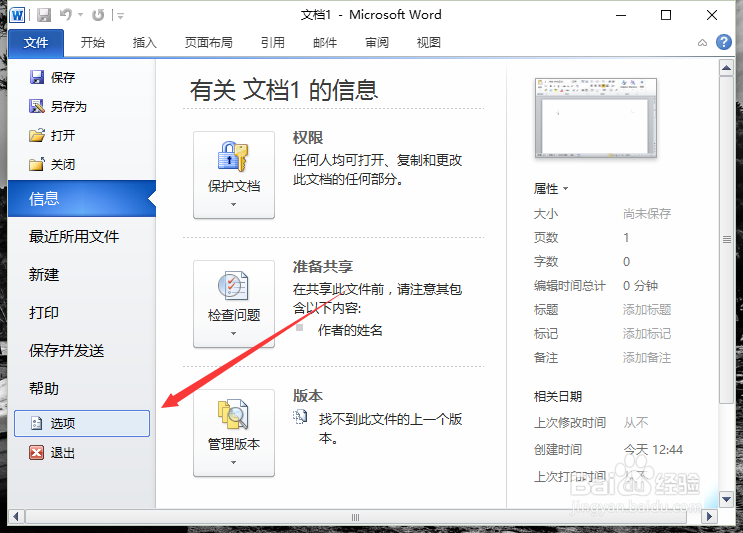Screen dimensions: 743x533
Task: Click the 准备共享 heading
Action: point(323,267)
